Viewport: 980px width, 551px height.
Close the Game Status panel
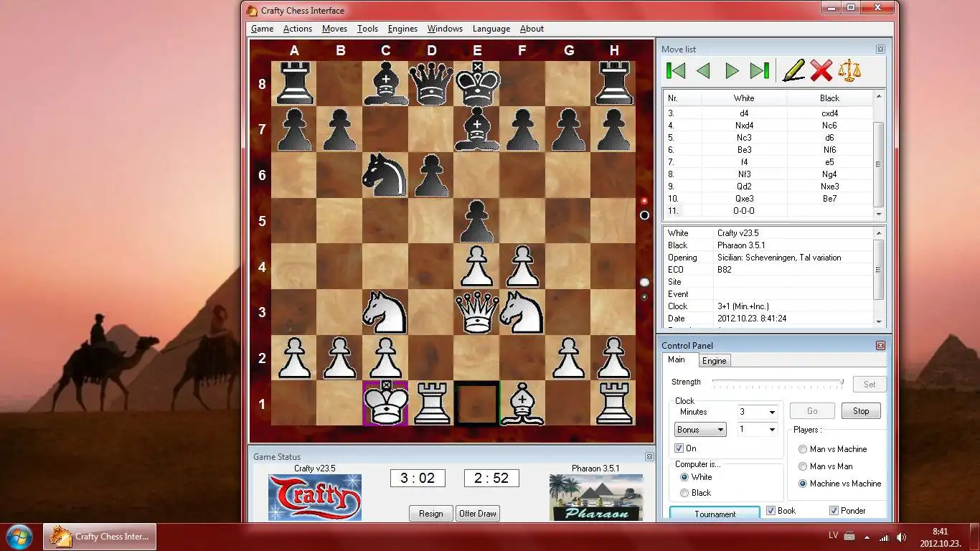click(649, 457)
